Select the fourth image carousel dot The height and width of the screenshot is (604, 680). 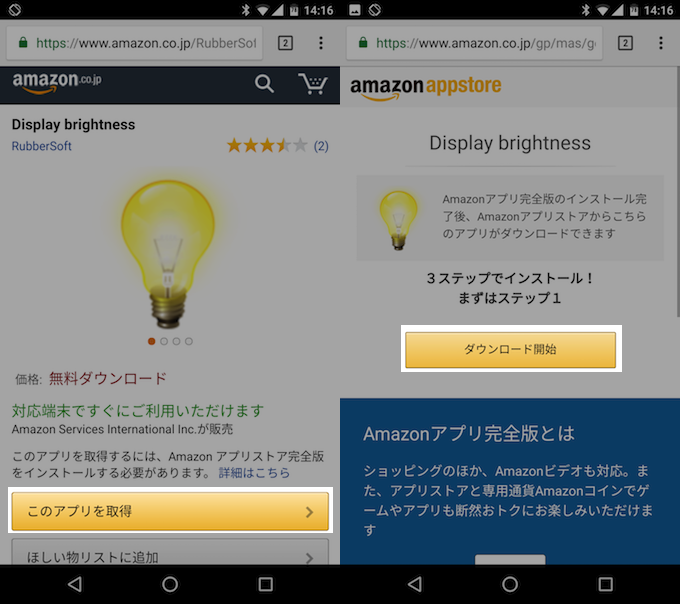tap(189, 341)
